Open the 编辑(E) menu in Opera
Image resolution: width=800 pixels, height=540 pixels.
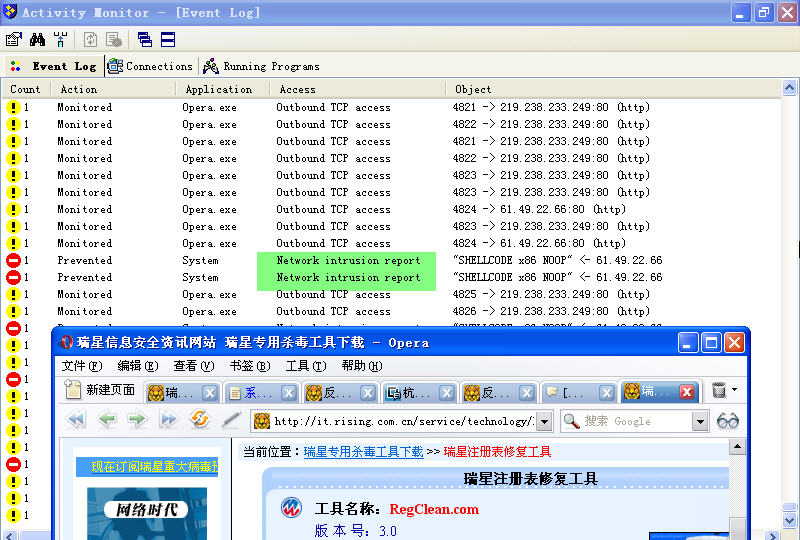click(138, 366)
